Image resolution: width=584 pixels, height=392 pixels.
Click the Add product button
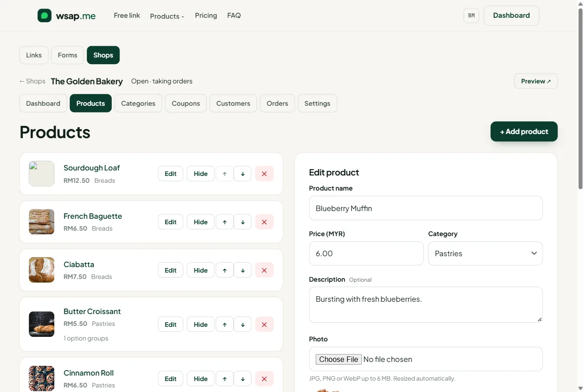click(x=524, y=132)
